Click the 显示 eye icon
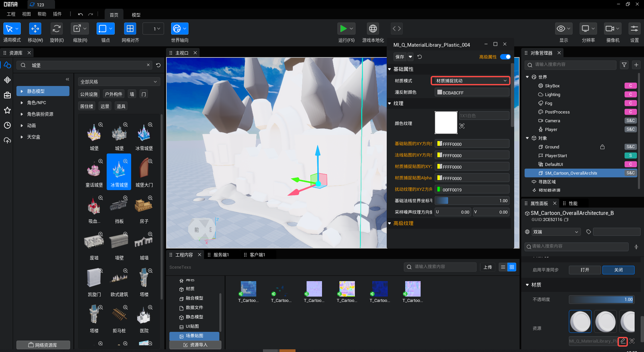Viewport: 644px width, 352px height. click(x=561, y=29)
